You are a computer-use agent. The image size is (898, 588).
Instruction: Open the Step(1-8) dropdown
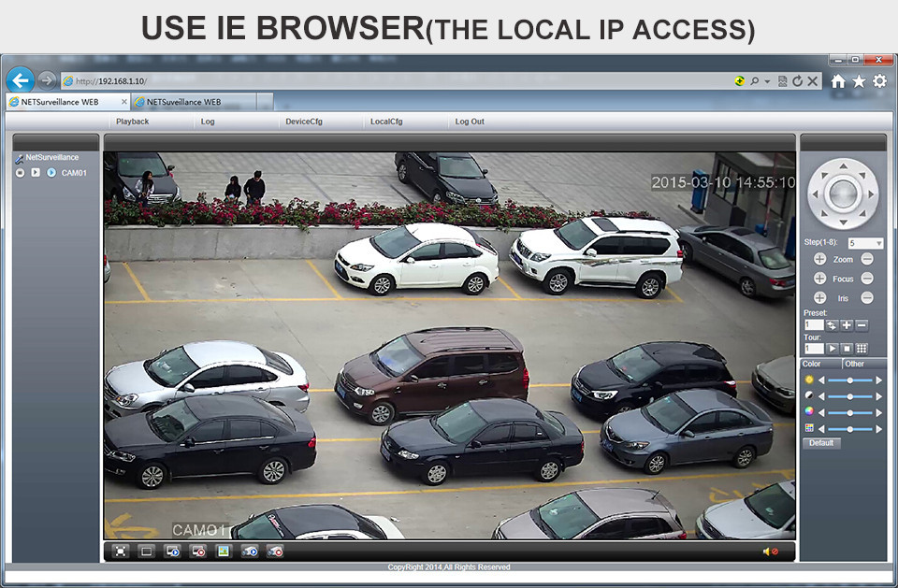tap(877, 243)
